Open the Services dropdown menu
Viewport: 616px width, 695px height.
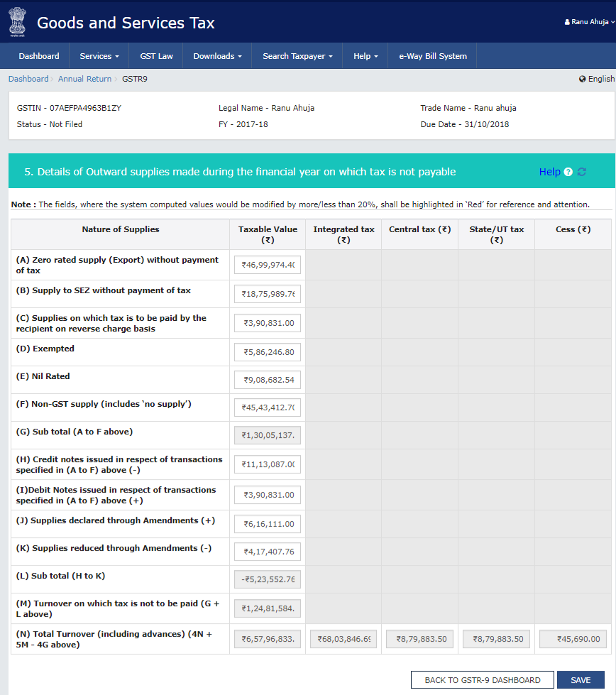click(99, 55)
